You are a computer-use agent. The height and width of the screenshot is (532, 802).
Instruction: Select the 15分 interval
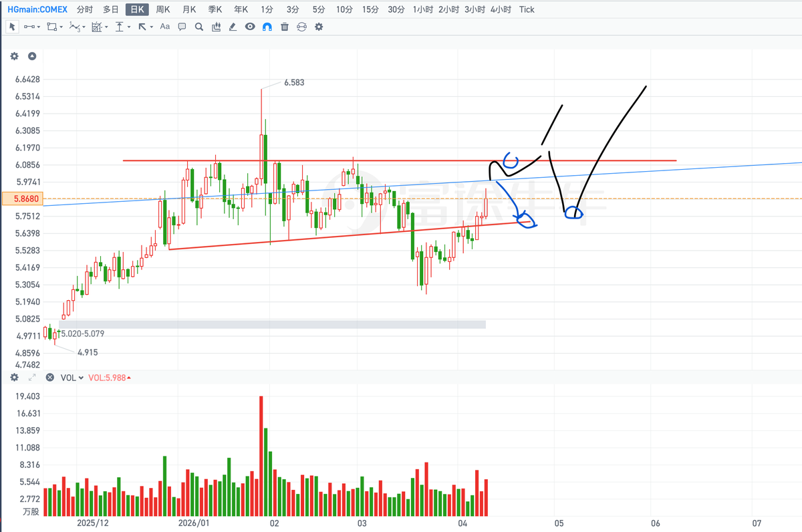click(x=370, y=9)
